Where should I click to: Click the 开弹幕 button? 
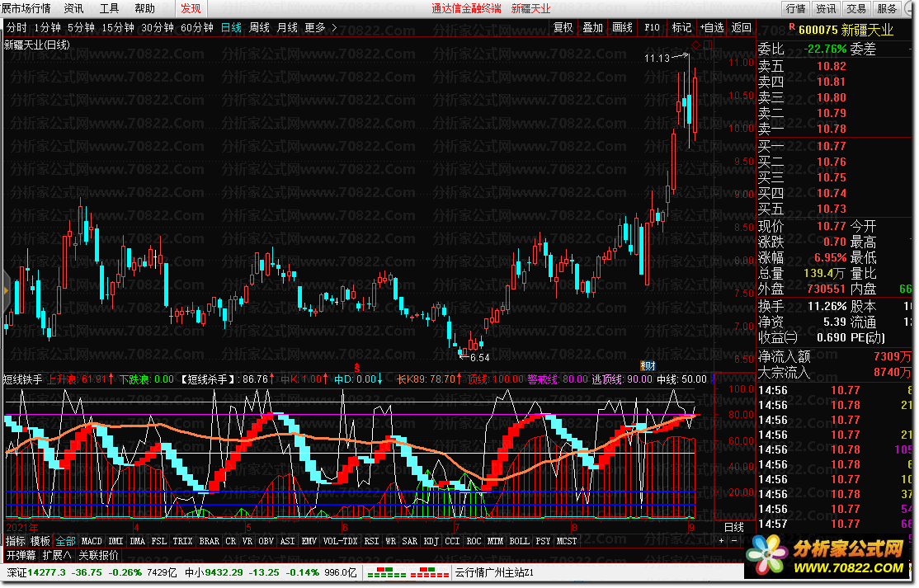coord(21,555)
